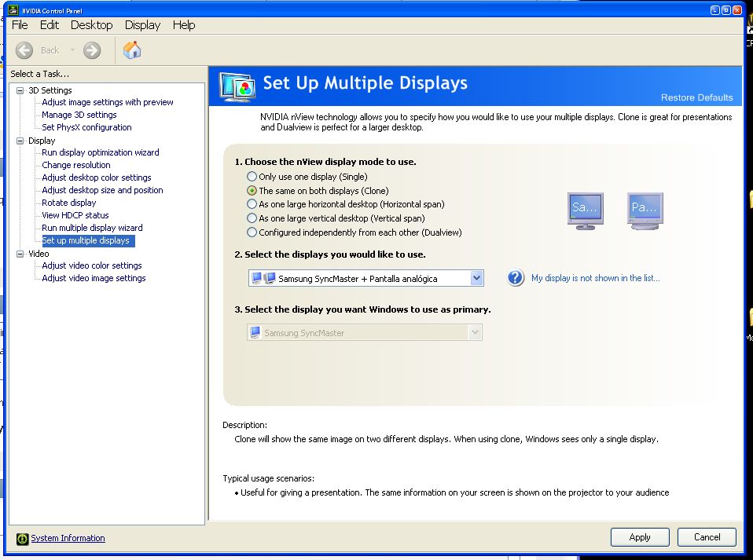Click the Forward arrow icon
The image size is (753, 560).
click(x=92, y=50)
